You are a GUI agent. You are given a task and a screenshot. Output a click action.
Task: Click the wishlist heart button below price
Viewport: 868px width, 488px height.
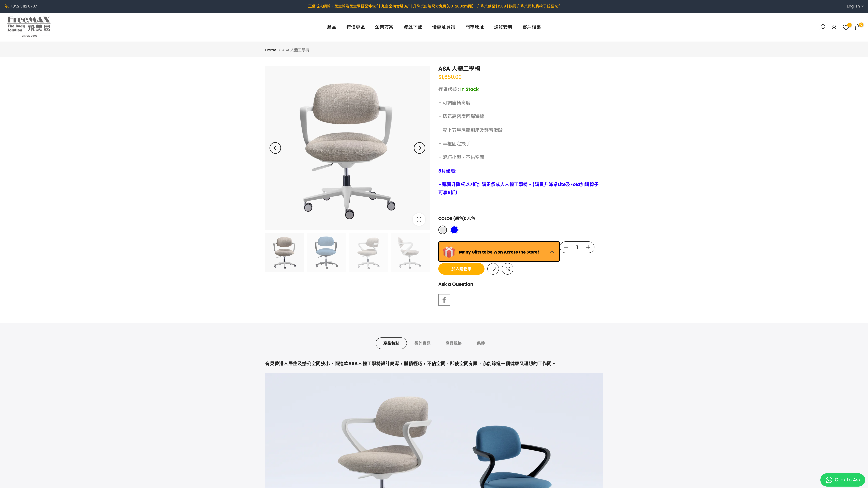pyautogui.click(x=493, y=269)
